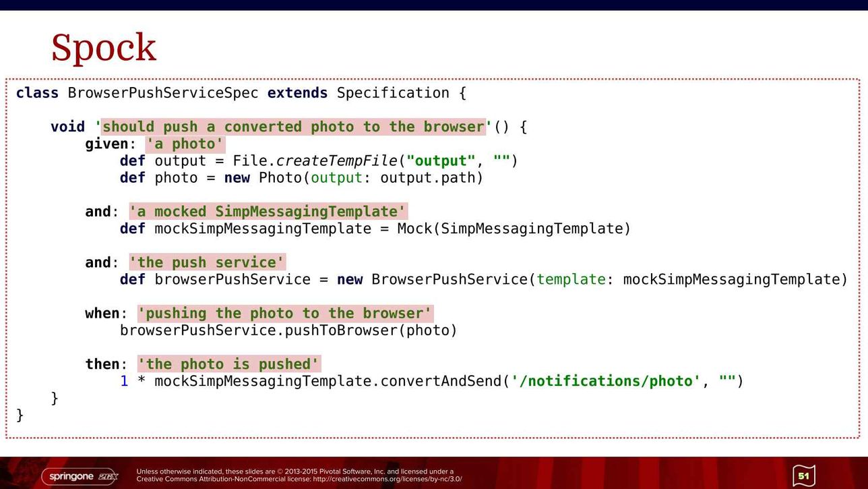The height and width of the screenshot is (489, 868).
Task: Click the then: label
Action: (106, 364)
